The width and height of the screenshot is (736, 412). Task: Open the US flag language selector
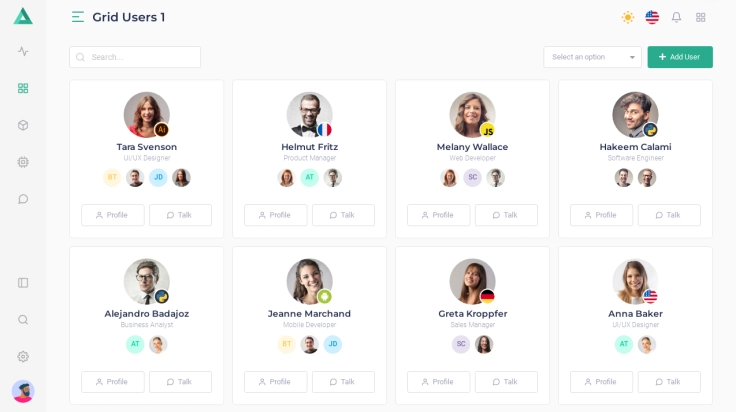point(652,17)
